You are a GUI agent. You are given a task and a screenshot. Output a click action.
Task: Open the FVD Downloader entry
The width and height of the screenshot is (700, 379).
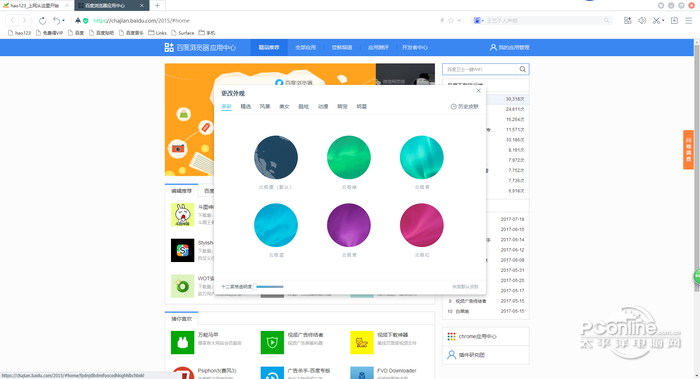[x=396, y=371]
